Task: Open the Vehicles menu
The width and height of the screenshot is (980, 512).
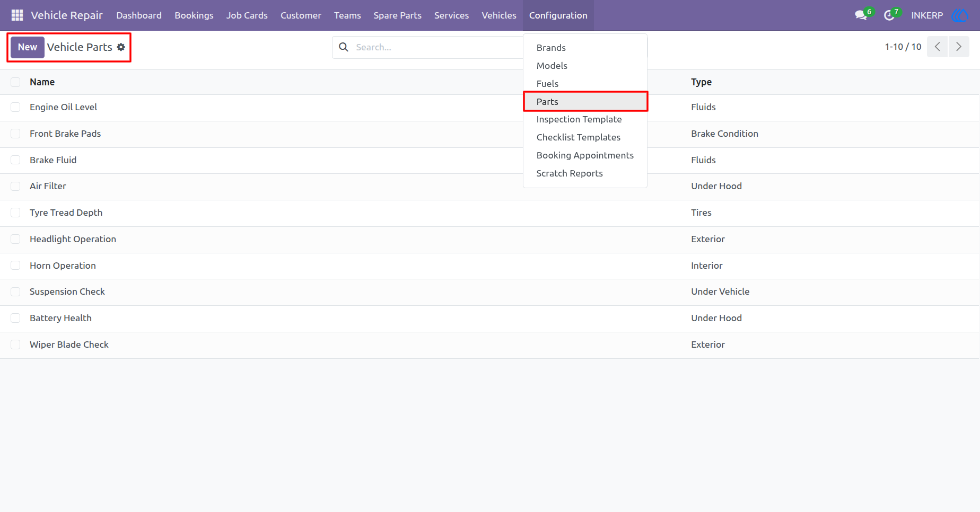Action: click(499, 15)
